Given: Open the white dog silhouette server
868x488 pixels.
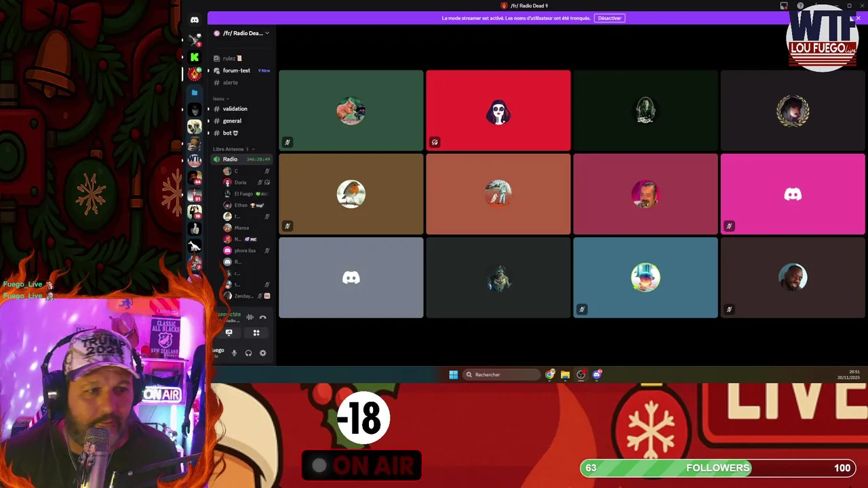Looking at the screenshot, I should pyautogui.click(x=195, y=246).
